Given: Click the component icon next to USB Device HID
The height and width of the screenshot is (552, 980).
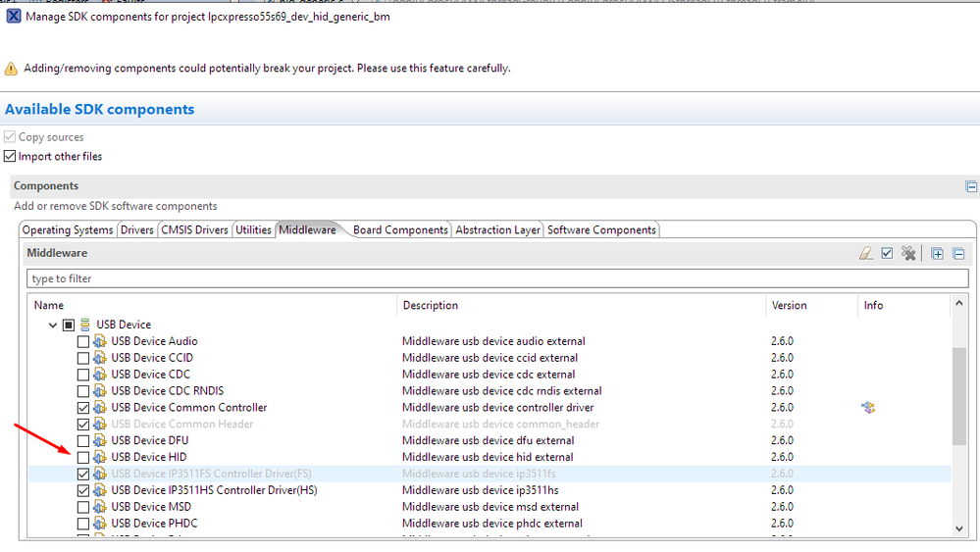Looking at the screenshot, I should [x=100, y=457].
